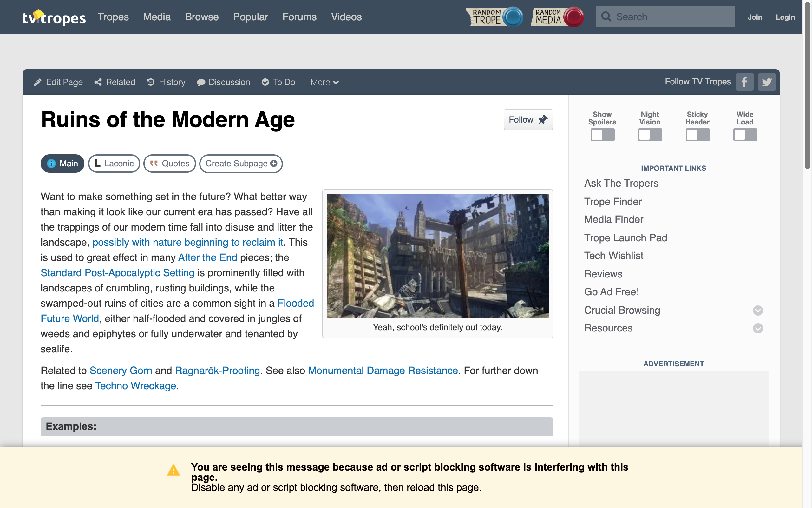This screenshot has height=508, width=812.
Task: Toggle the Sticky Header switch
Action: pos(697,135)
